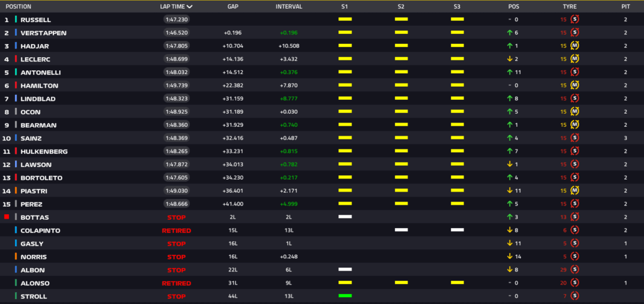Click Russell's soft tyre icon
The width and height of the screenshot is (644, 304).
click(575, 19)
